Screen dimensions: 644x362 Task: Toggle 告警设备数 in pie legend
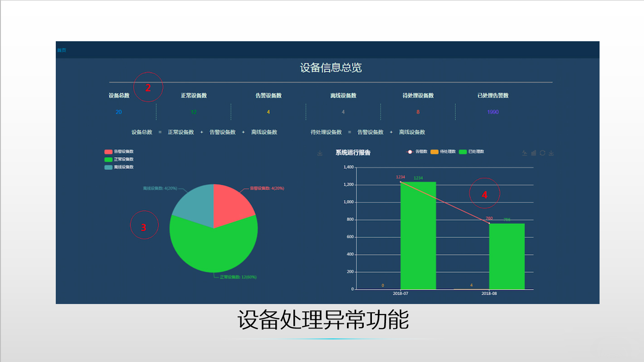[x=119, y=152]
